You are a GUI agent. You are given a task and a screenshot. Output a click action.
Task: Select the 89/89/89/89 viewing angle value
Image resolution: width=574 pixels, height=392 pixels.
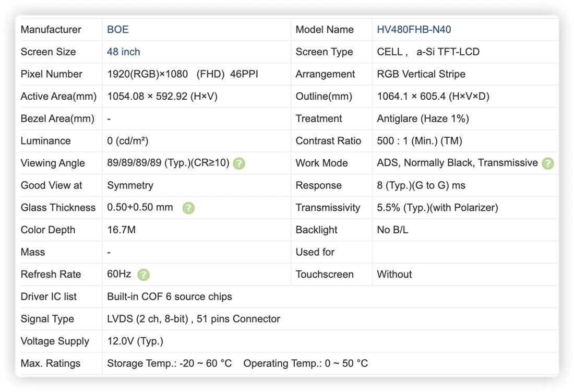168,163
